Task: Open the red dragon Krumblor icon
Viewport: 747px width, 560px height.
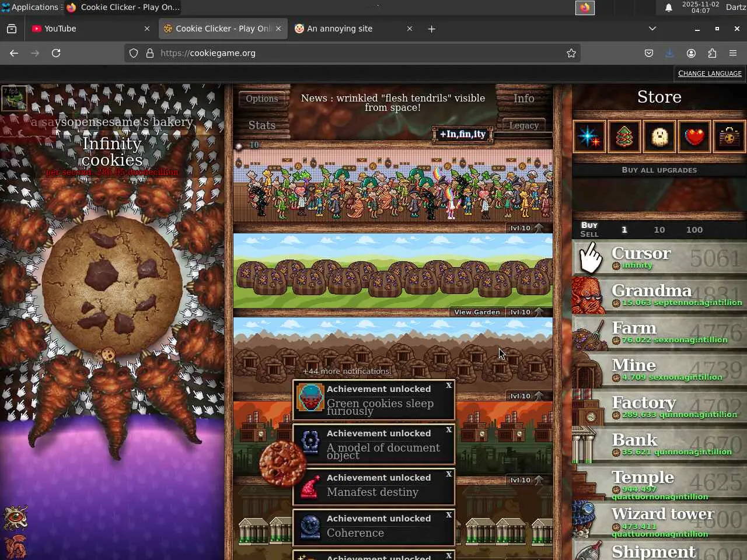Action: click(15, 546)
